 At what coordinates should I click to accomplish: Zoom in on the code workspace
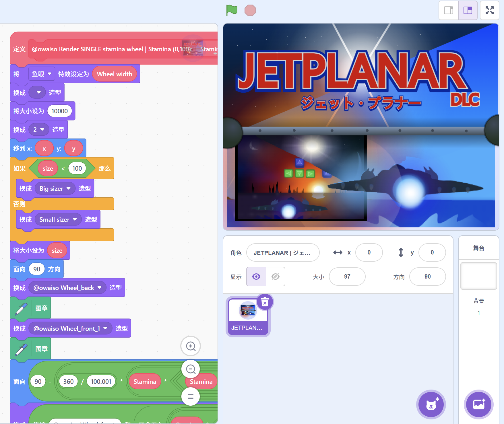coord(191,346)
